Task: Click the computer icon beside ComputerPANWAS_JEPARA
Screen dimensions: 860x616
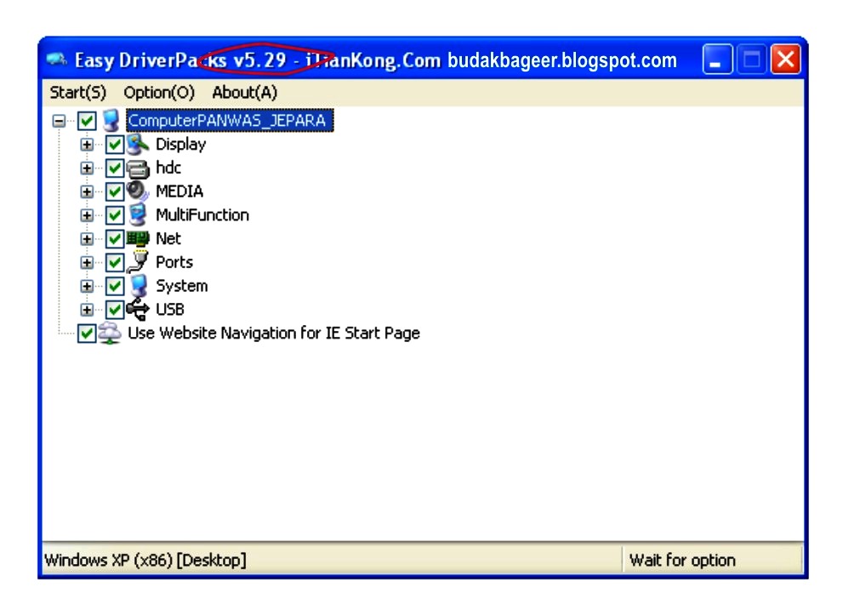Action: (x=111, y=120)
